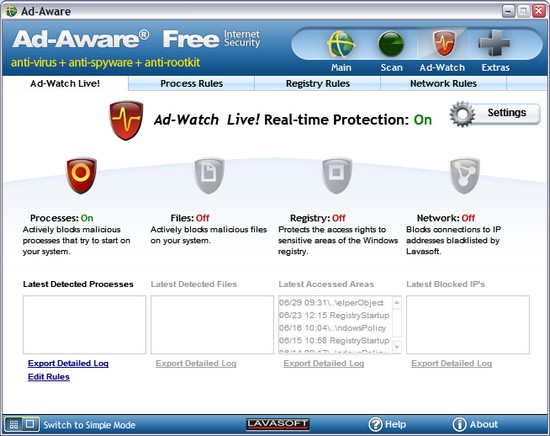Open Settings with the gear button
Screen dimensions: 550x436
pos(495,114)
